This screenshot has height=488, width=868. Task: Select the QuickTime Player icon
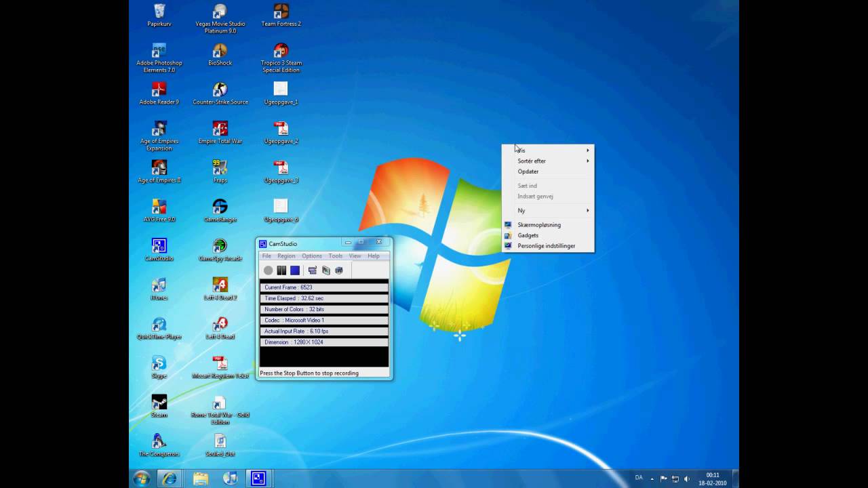pyautogui.click(x=159, y=328)
